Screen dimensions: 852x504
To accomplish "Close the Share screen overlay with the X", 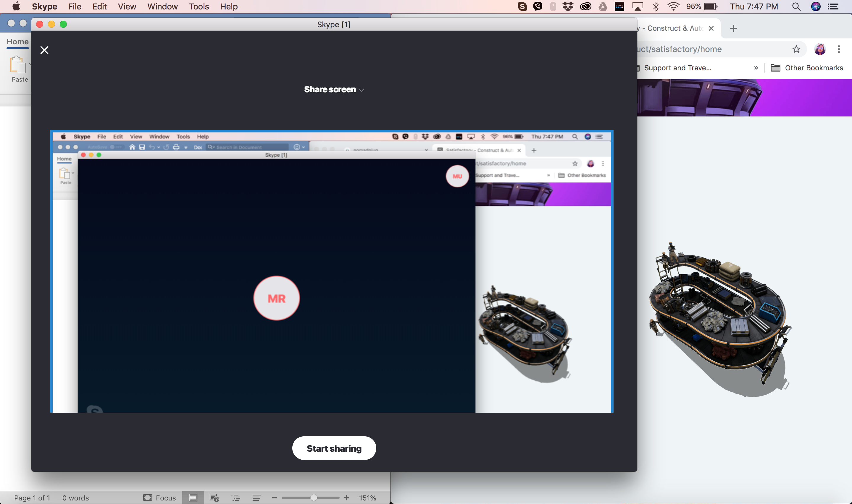I will 44,50.
